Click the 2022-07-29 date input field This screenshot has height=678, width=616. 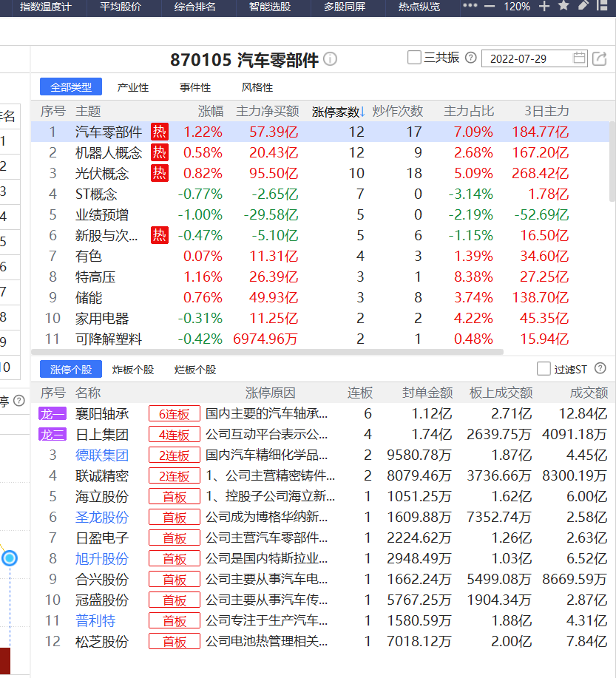[534, 58]
